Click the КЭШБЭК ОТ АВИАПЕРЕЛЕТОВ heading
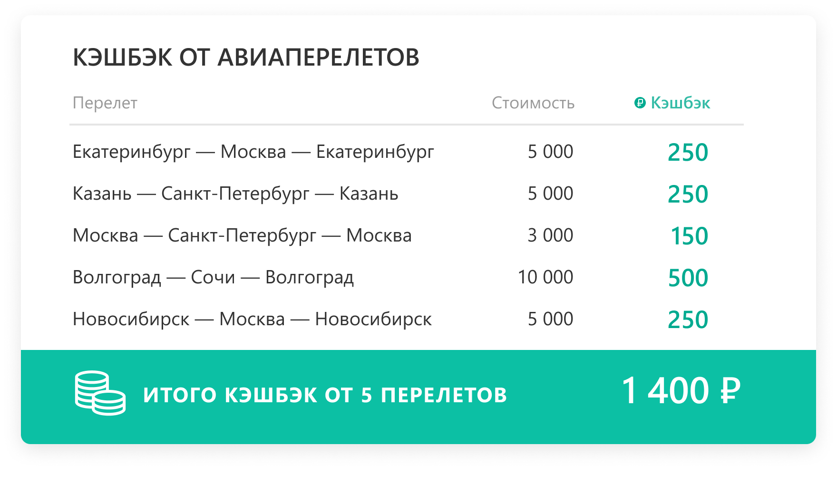This screenshot has width=837, height=504. pos(246,58)
